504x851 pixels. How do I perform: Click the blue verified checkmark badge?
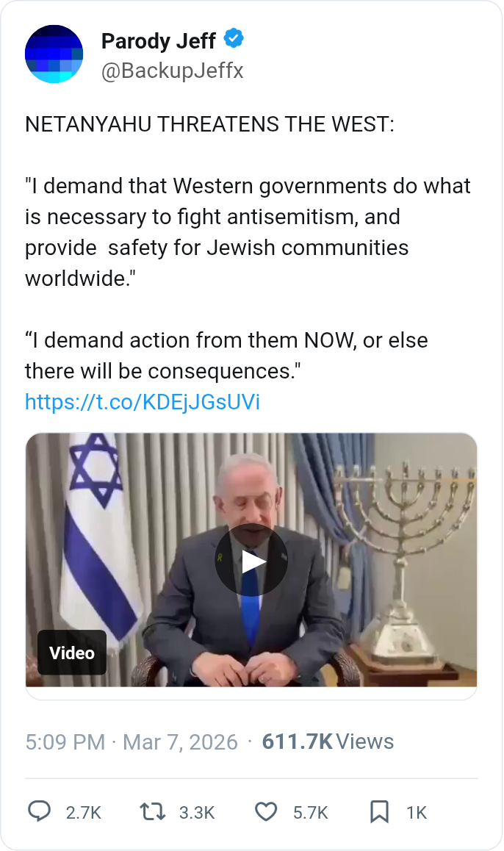click(x=234, y=38)
